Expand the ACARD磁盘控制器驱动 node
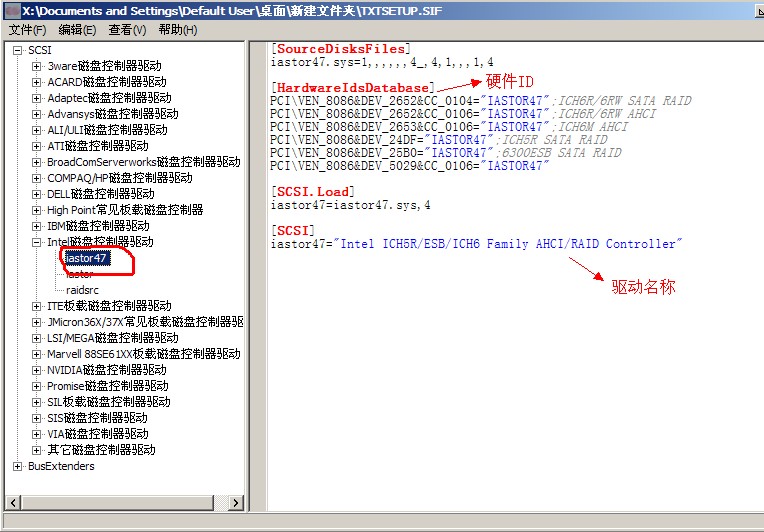This screenshot has height=532, width=764. pos(37,82)
